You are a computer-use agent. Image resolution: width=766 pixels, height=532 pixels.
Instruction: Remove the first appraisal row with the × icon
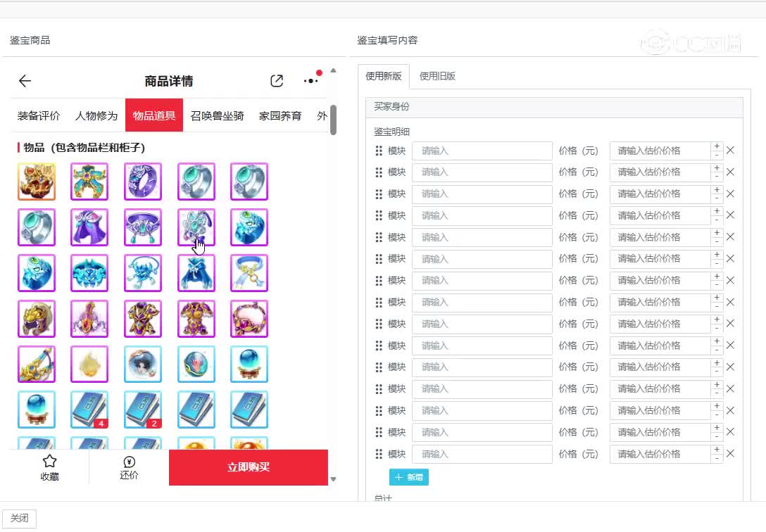click(730, 151)
